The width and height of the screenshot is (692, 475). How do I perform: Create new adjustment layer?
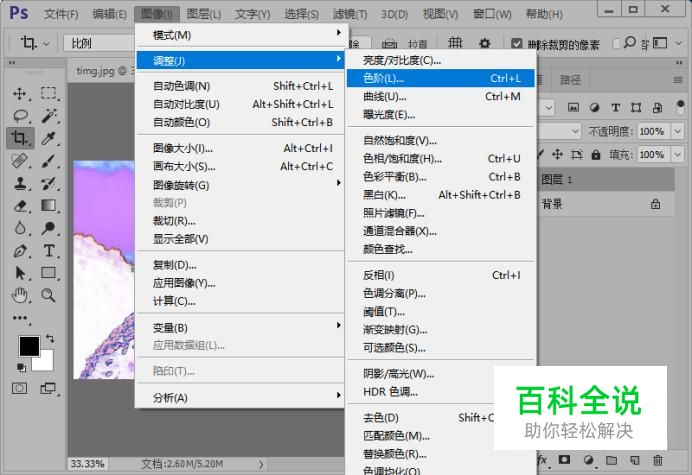pos(588,460)
